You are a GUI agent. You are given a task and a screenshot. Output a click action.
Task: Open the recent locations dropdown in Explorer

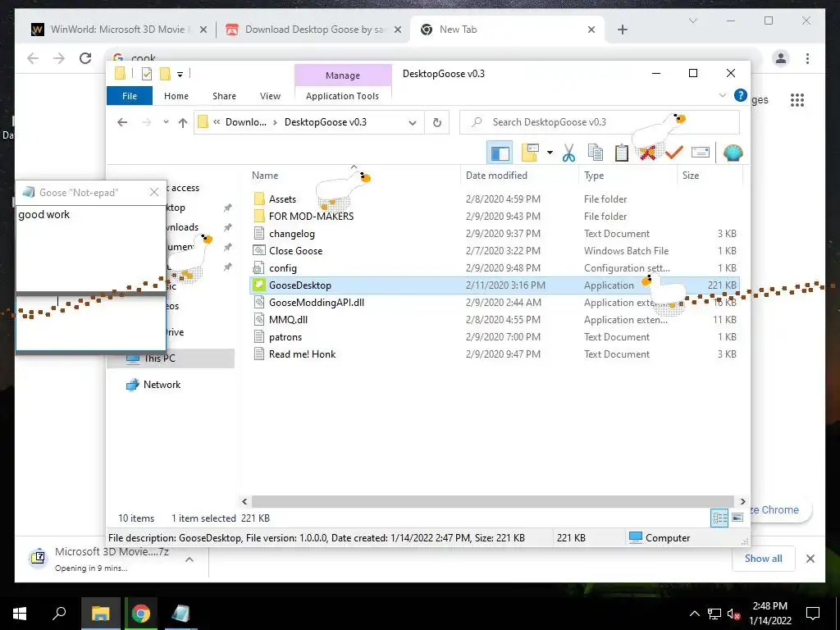[x=166, y=122]
